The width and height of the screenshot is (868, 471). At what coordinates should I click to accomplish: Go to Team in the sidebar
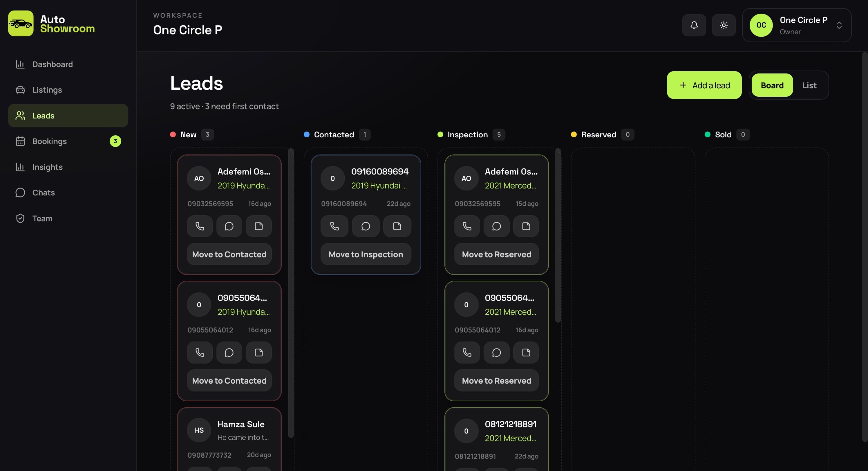pyautogui.click(x=68, y=218)
